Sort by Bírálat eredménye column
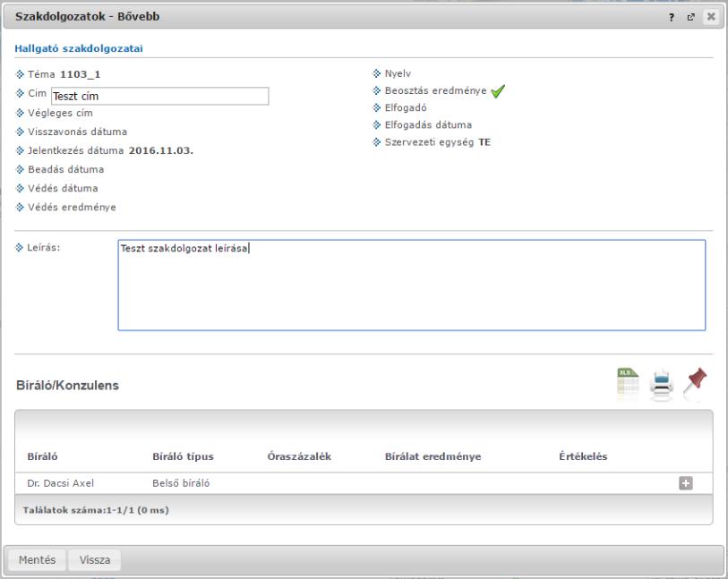The image size is (728, 579). (x=433, y=456)
